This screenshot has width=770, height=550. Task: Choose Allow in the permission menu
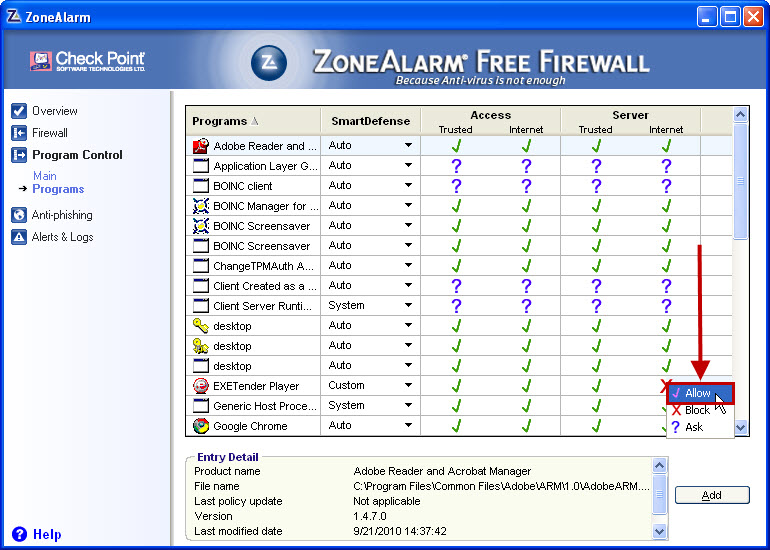(700, 393)
